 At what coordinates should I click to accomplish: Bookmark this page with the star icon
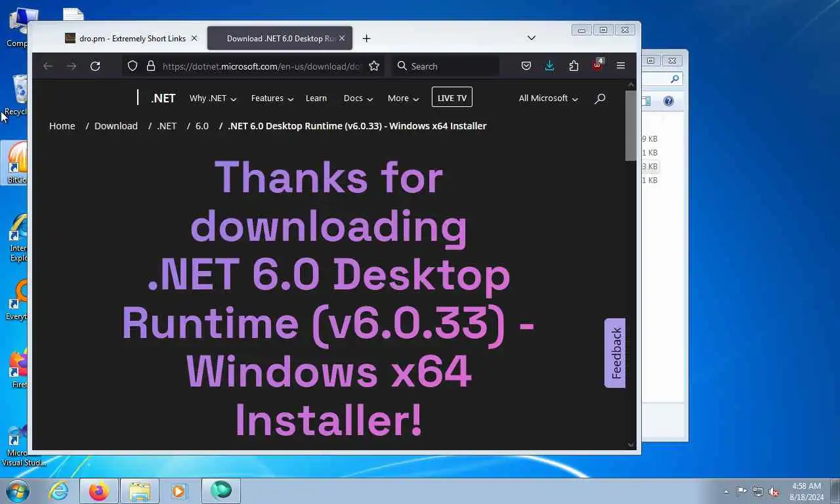(374, 66)
